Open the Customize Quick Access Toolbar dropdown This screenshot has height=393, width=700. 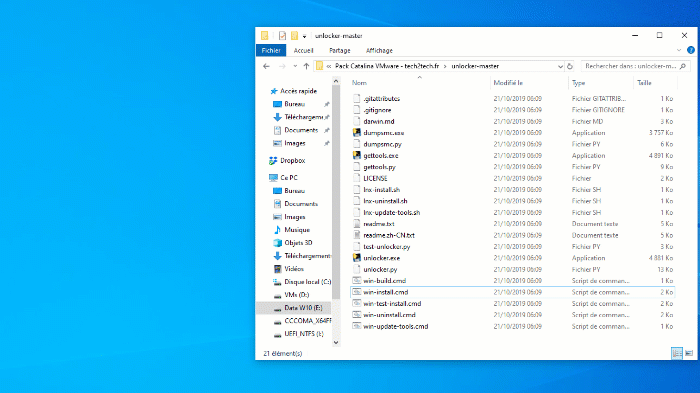pyautogui.click(x=304, y=36)
